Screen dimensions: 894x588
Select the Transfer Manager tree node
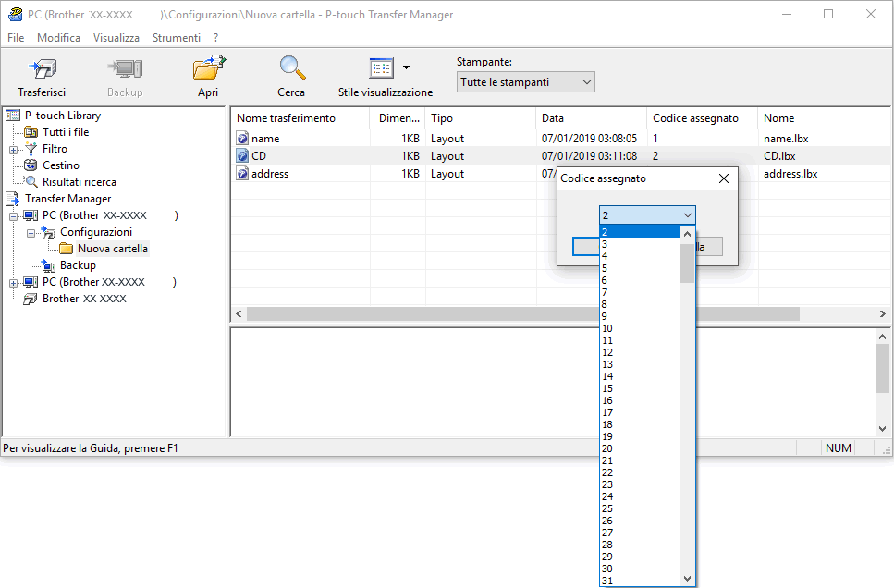click(x=67, y=199)
